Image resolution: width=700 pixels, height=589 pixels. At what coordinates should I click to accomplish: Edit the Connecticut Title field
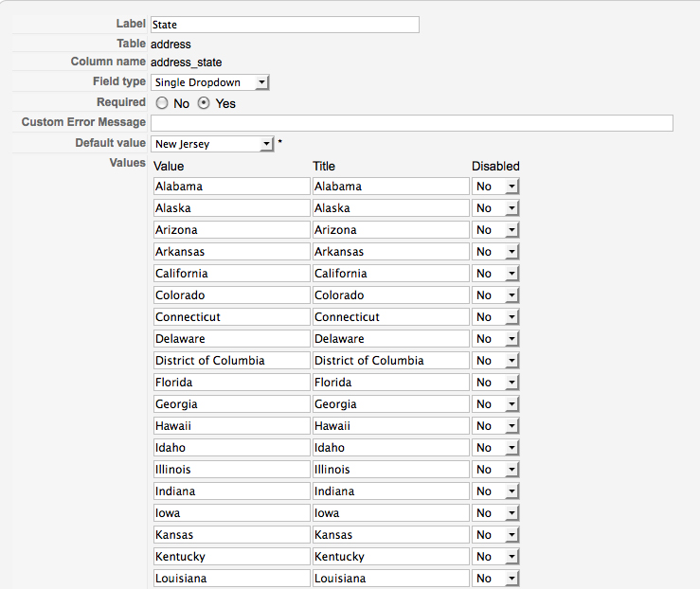pyautogui.click(x=390, y=317)
